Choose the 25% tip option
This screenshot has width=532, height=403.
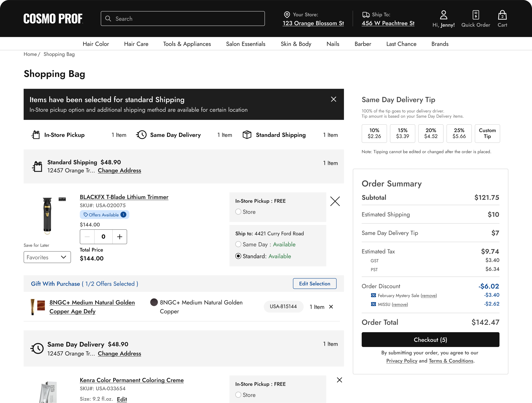[x=459, y=133]
